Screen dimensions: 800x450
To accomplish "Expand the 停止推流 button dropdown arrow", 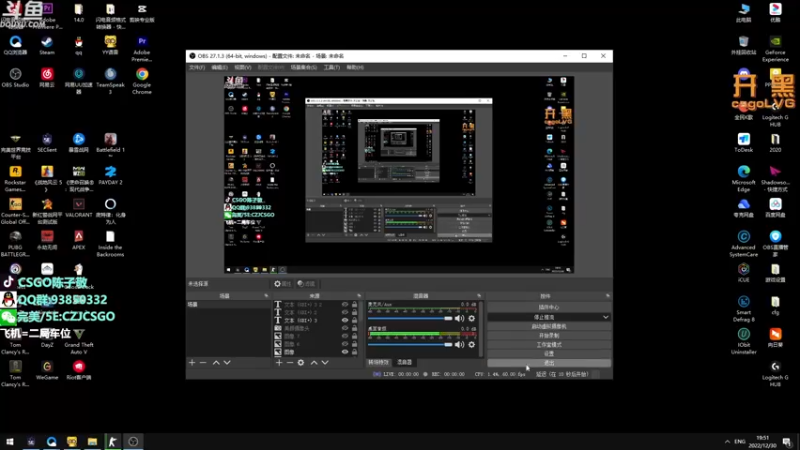I will click(x=605, y=317).
